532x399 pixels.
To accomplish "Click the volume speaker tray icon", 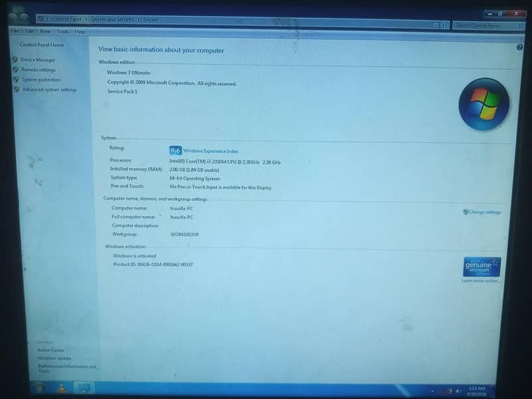I will click(x=458, y=391).
